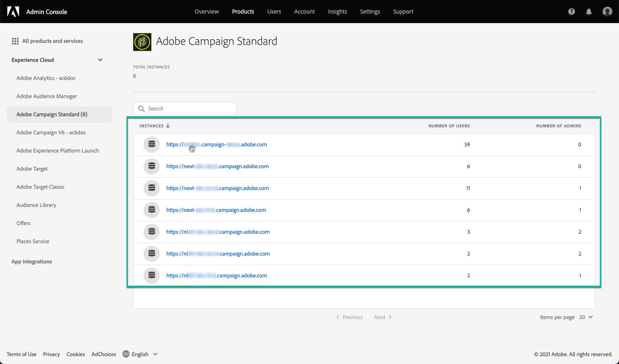Open the help question mark icon
619x364 pixels.
[x=572, y=12]
